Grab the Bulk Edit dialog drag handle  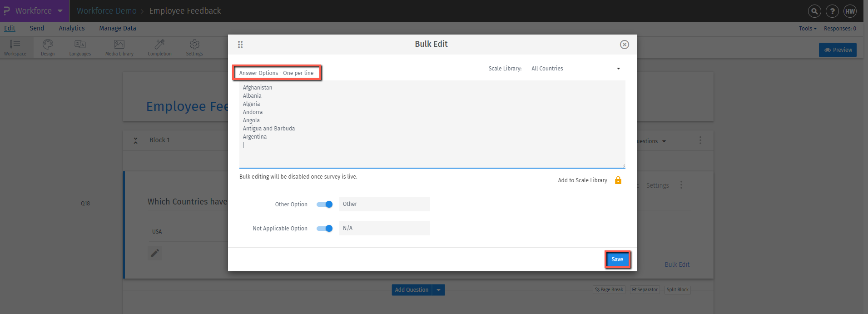click(240, 45)
